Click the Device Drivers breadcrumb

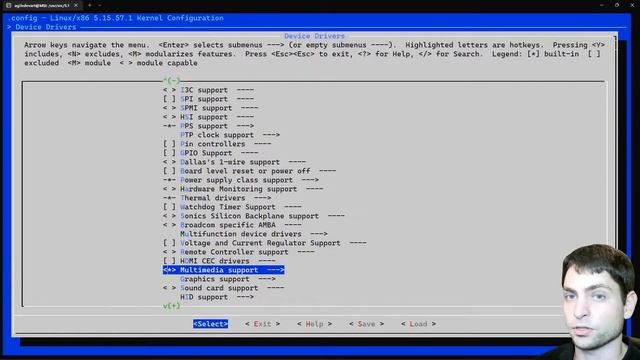tap(46, 27)
